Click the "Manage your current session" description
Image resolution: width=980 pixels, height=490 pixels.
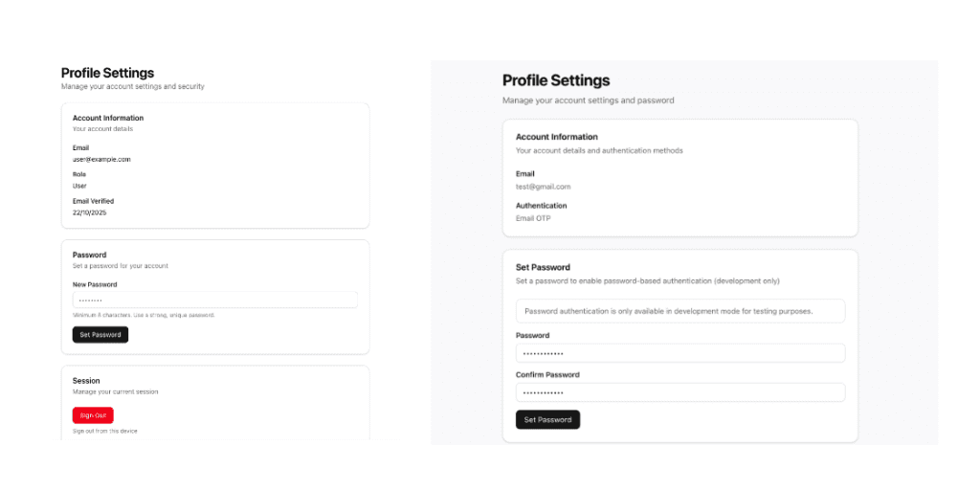click(115, 391)
